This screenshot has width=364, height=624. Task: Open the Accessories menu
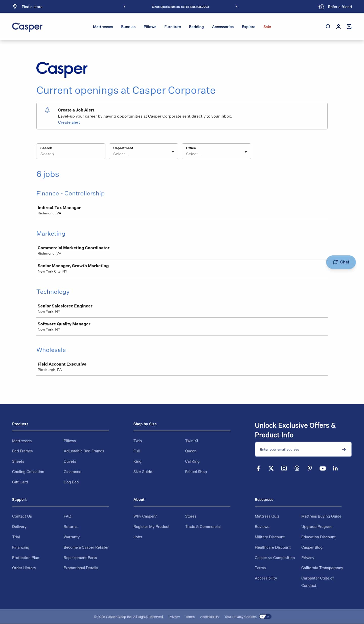pos(223,27)
